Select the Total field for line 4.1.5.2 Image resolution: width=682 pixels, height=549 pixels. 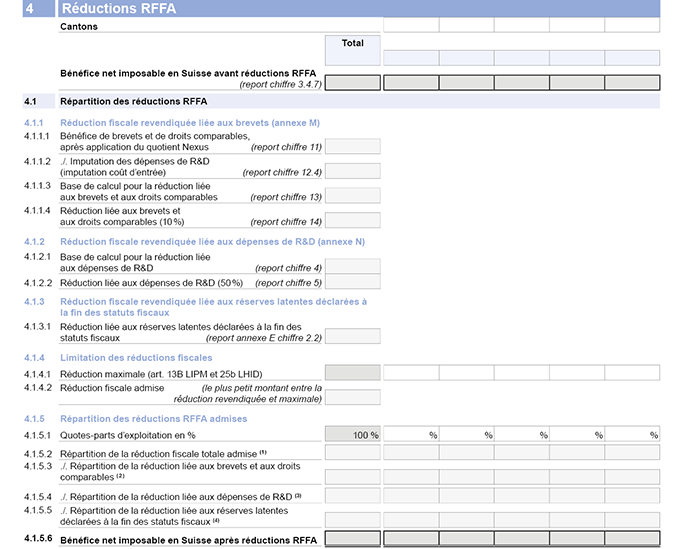[x=352, y=453]
